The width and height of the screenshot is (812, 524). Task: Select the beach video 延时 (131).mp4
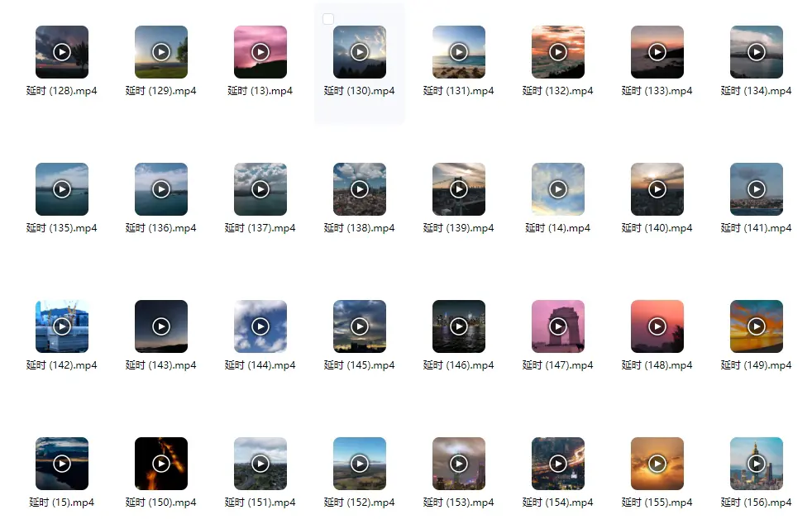[459, 52]
